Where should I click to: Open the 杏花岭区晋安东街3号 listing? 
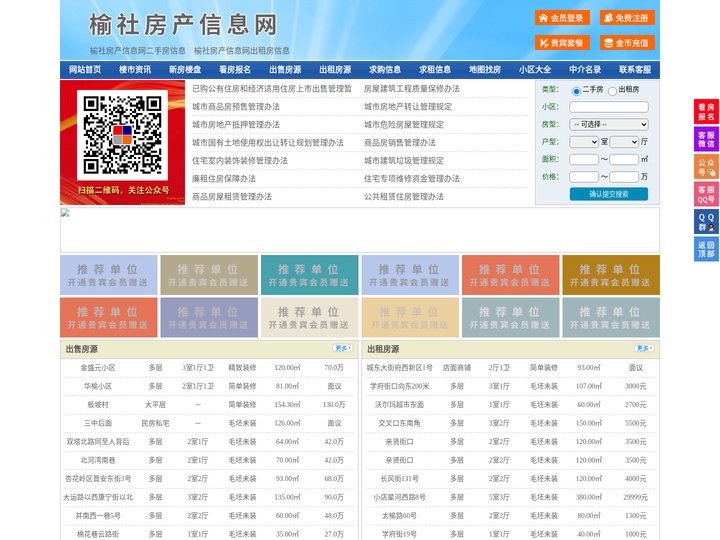point(98,478)
